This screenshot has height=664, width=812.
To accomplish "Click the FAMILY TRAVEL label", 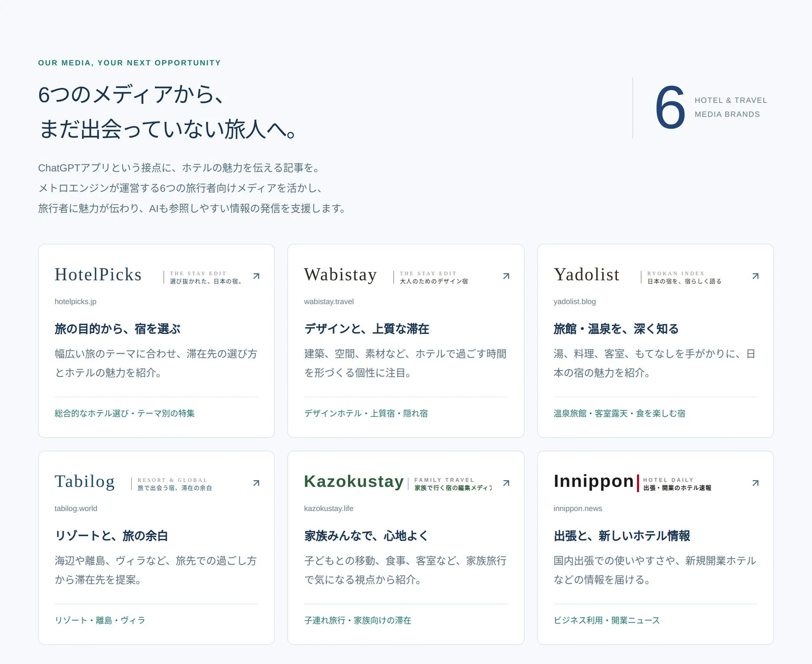I will (444, 480).
